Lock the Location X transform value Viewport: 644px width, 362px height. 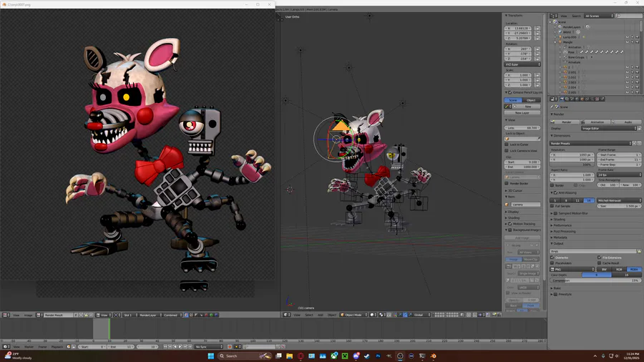[x=537, y=29]
